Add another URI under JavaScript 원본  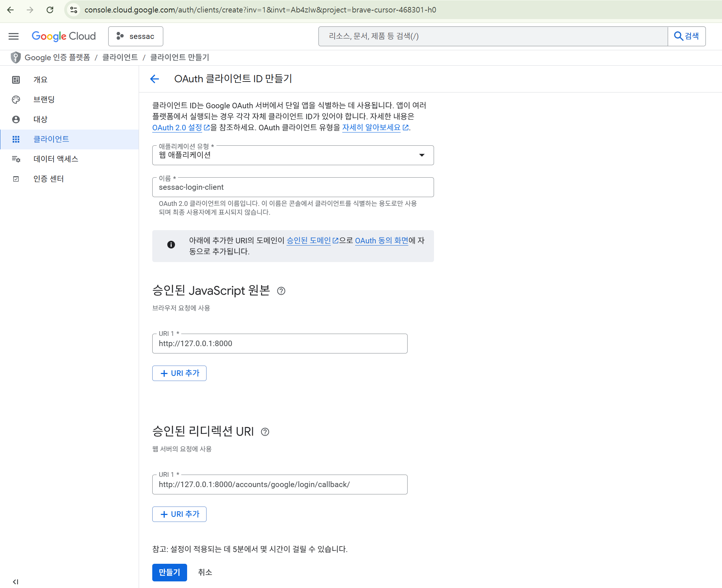click(179, 373)
